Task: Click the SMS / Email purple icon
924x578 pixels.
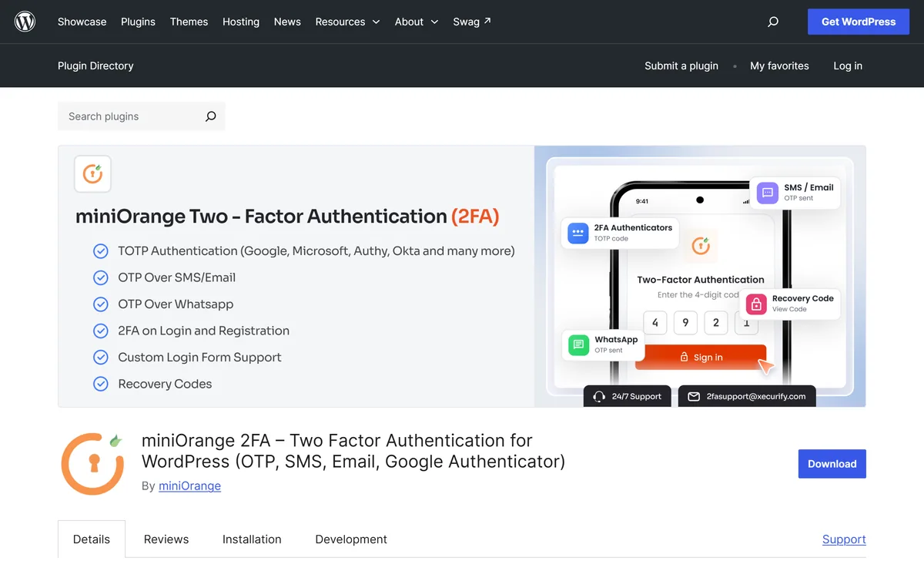Action: click(767, 192)
